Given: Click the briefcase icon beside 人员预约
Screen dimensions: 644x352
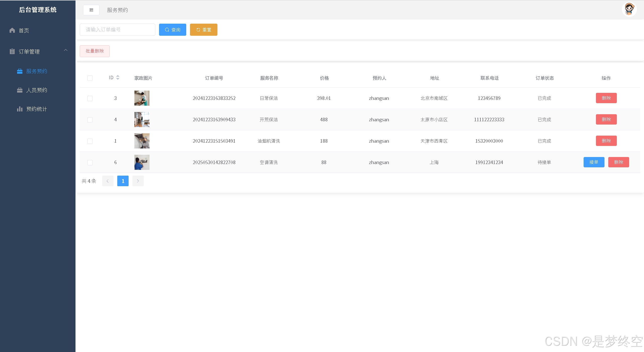Looking at the screenshot, I should coord(20,90).
